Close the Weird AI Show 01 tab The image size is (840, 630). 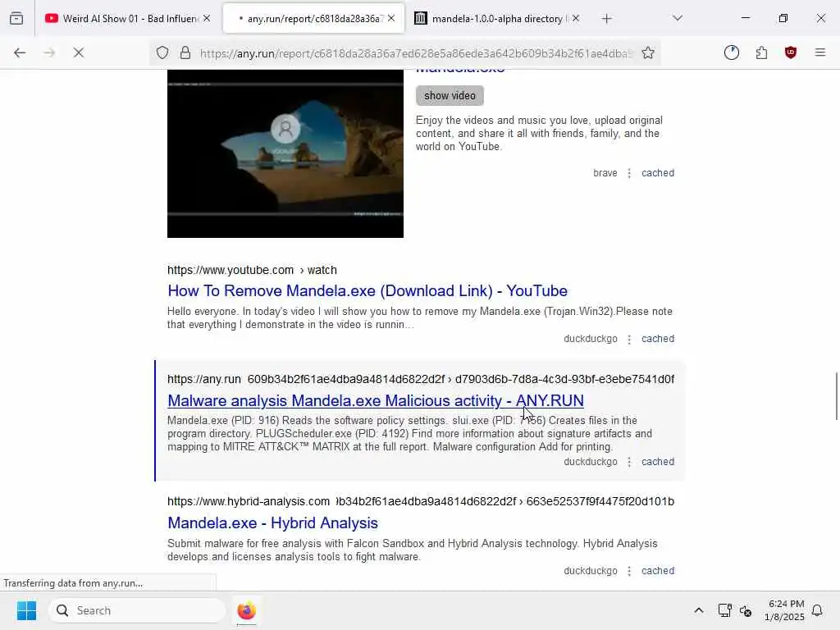(207, 18)
